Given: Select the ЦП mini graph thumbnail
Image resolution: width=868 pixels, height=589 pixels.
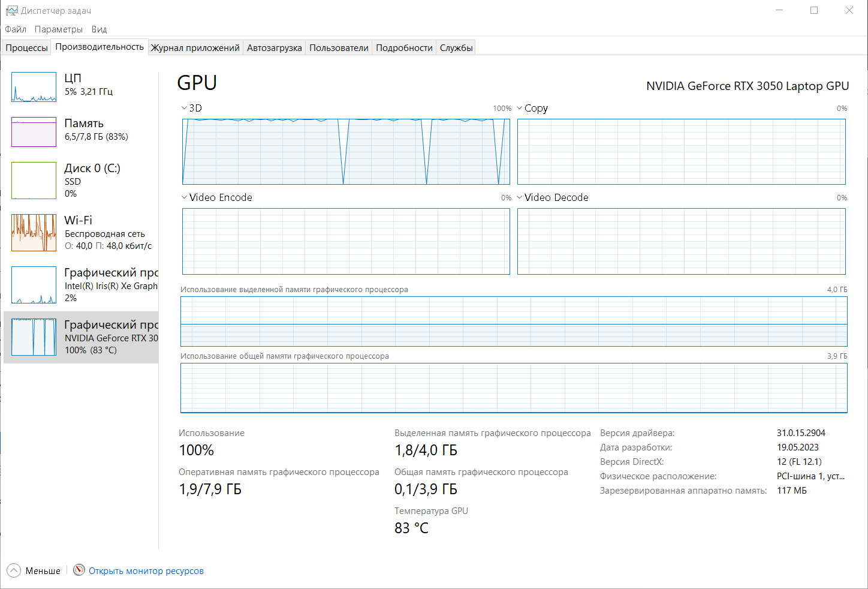Looking at the screenshot, I should (x=34, y=87).
